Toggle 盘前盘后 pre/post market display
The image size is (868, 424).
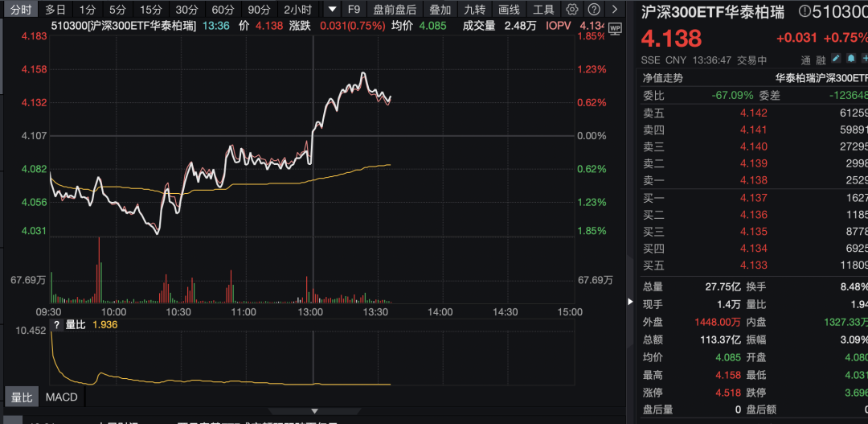pyautogui.click(x=395, y=10)
